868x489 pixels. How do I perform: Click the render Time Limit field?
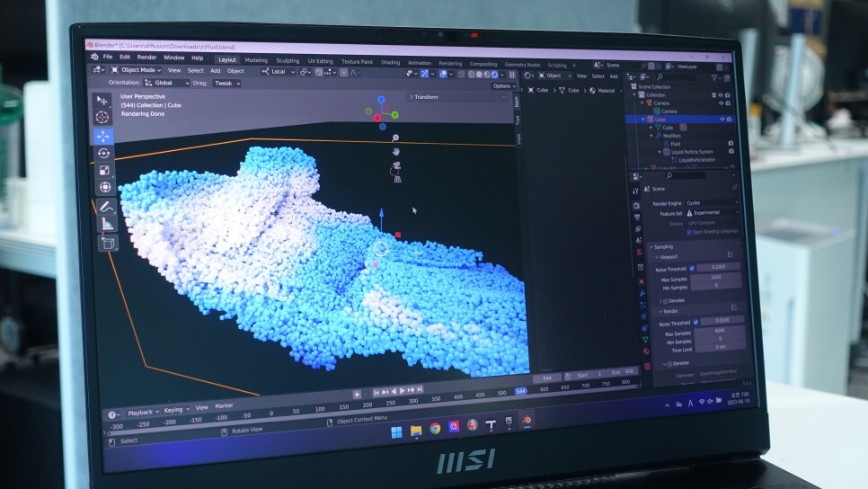721,347
